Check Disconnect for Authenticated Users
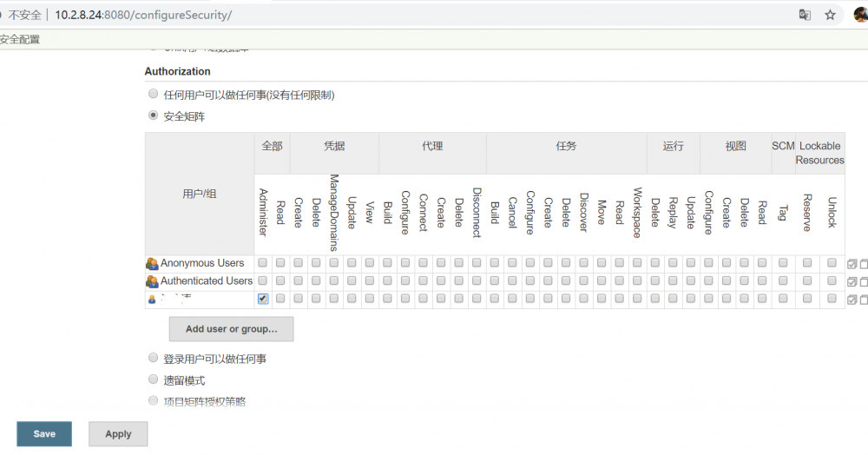This screenshot has width=868, height=455. [x=477, y=280]
